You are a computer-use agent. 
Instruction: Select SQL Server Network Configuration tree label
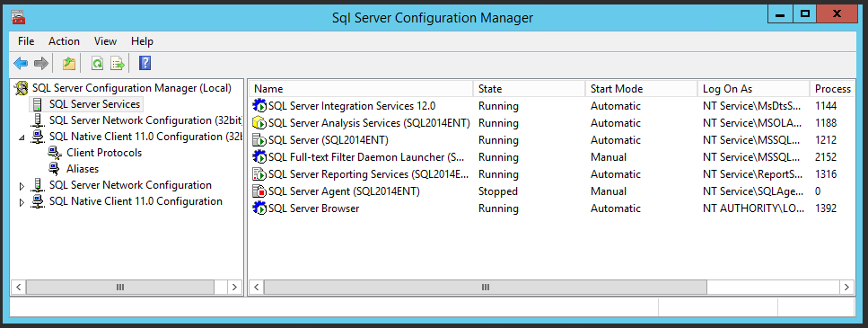[130, 185]
